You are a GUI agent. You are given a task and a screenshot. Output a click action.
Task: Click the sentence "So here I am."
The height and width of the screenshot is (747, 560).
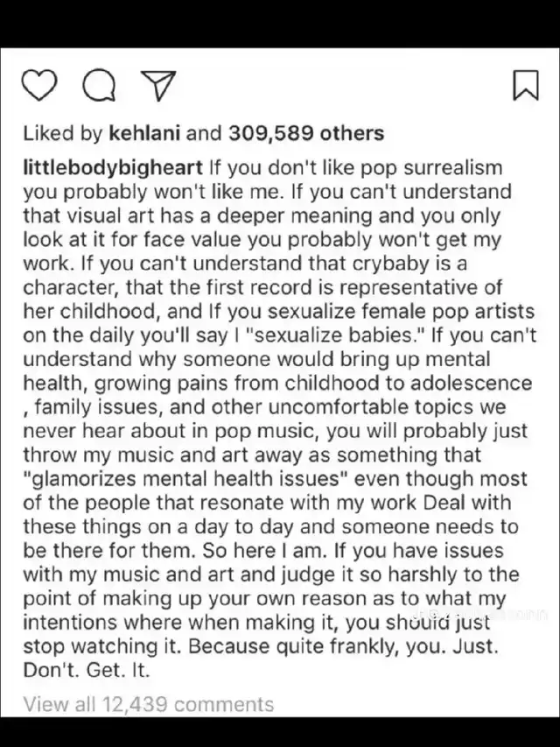pos(265,550)
